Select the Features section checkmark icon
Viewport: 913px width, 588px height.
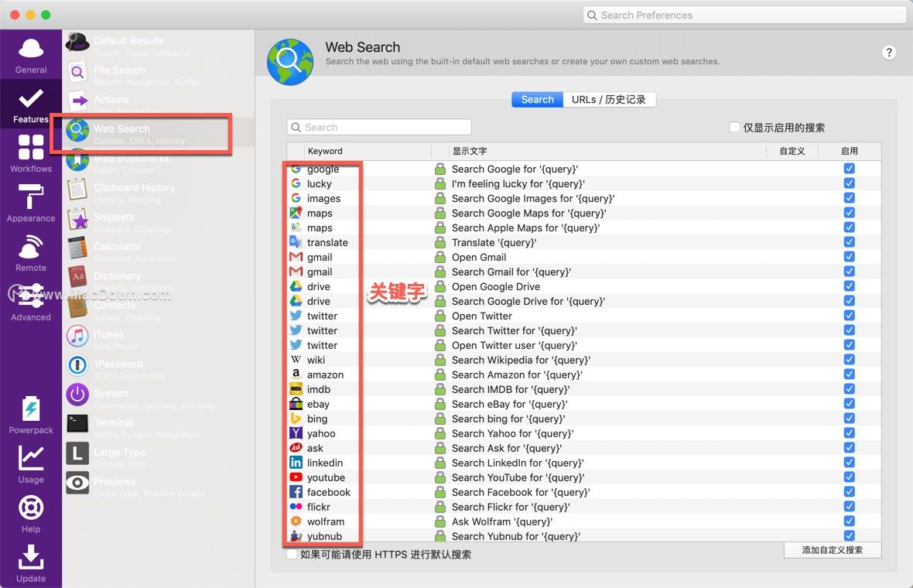point(31,99)
